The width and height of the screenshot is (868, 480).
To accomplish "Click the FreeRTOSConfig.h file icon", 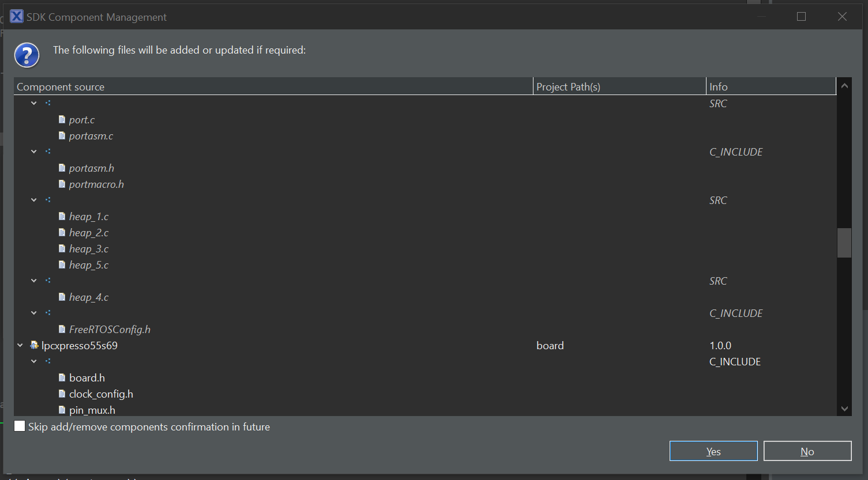I will click(62, 329).
